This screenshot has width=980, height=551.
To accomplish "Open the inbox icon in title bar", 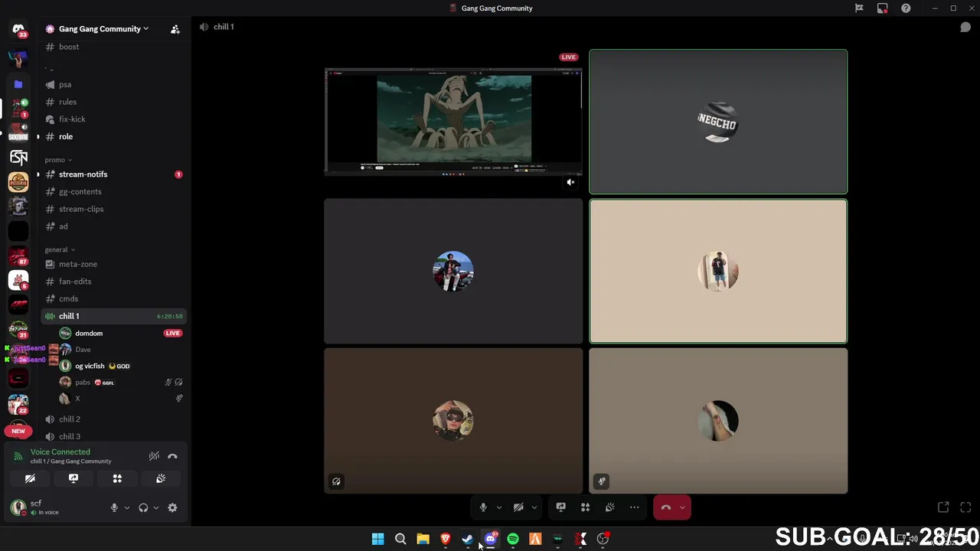I will (x=883, y=8).
